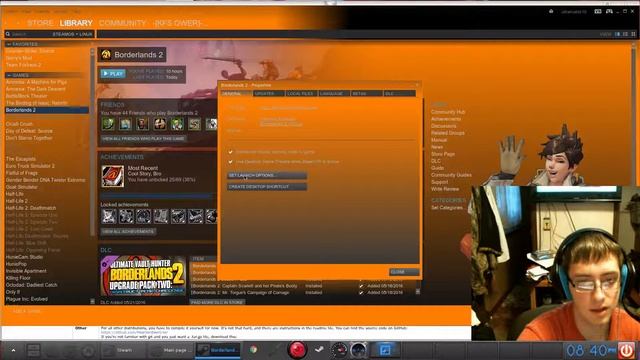
Task: Switch library to grid view icon
Action: coord(633,34)
